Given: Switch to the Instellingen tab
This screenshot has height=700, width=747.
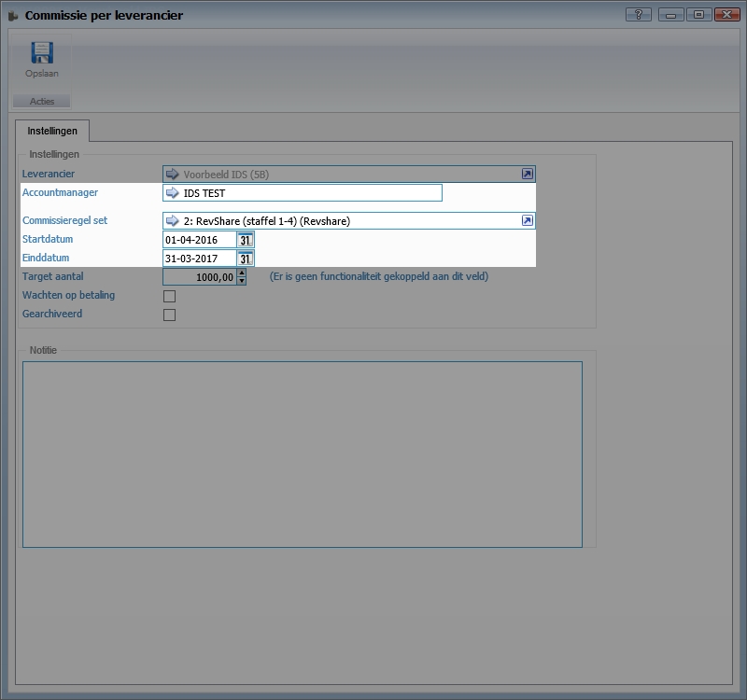Looking at the screenshot, I should click(52, 132).
